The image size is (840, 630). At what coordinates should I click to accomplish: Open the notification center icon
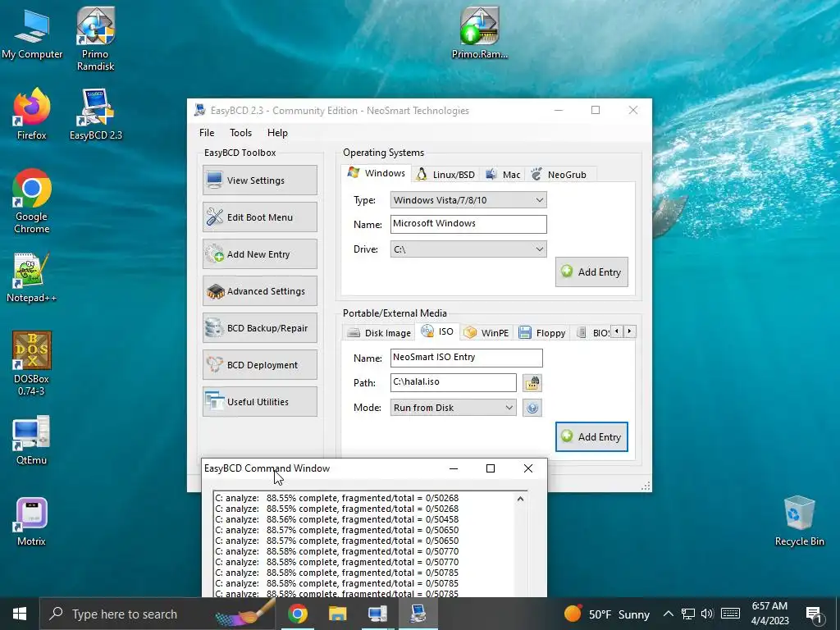click(814, 614)
